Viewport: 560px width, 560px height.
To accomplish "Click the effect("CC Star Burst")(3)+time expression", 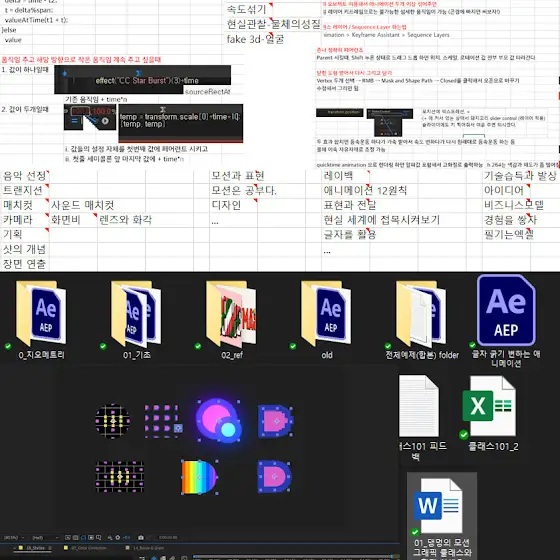I will click(x=147, y=81).
